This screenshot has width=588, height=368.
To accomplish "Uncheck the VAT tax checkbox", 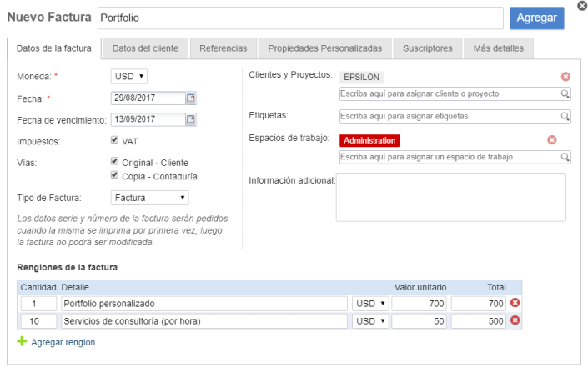I will [115, 141].
